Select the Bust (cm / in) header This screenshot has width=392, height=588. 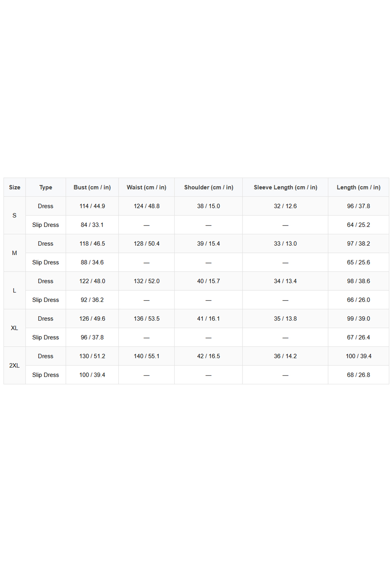click(92, 187)
